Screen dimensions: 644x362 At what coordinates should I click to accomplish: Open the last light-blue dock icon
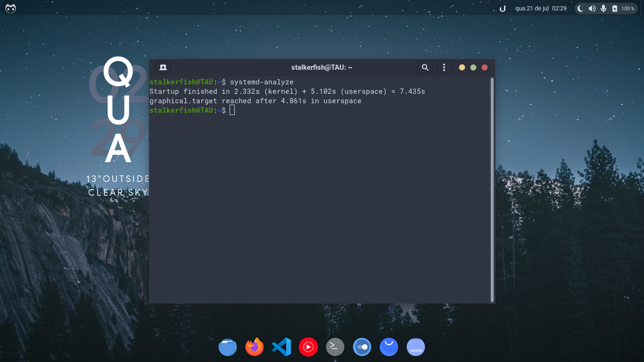416,347
